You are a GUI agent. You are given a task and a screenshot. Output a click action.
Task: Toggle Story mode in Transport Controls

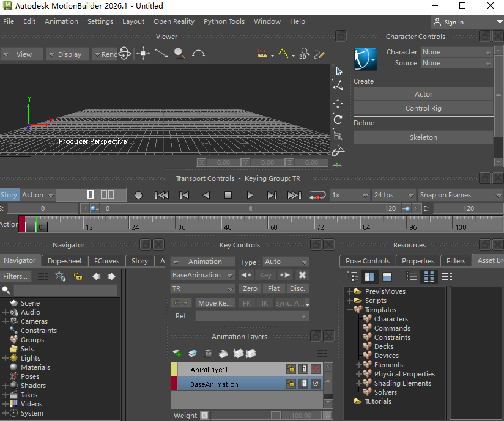[x=9, y=195]
